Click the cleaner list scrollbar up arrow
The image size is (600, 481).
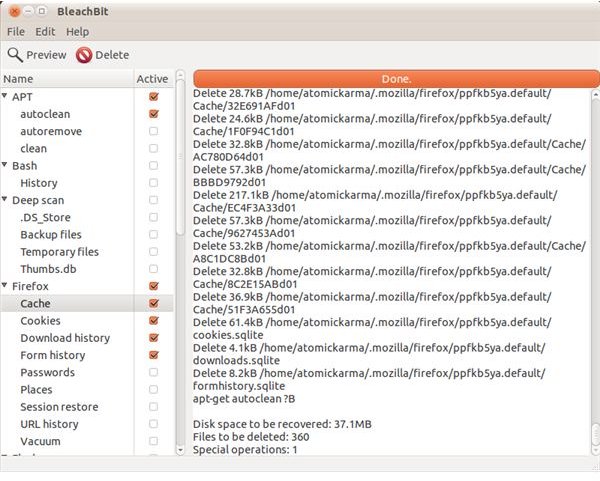pyautogui.click(x=180, y=75)
